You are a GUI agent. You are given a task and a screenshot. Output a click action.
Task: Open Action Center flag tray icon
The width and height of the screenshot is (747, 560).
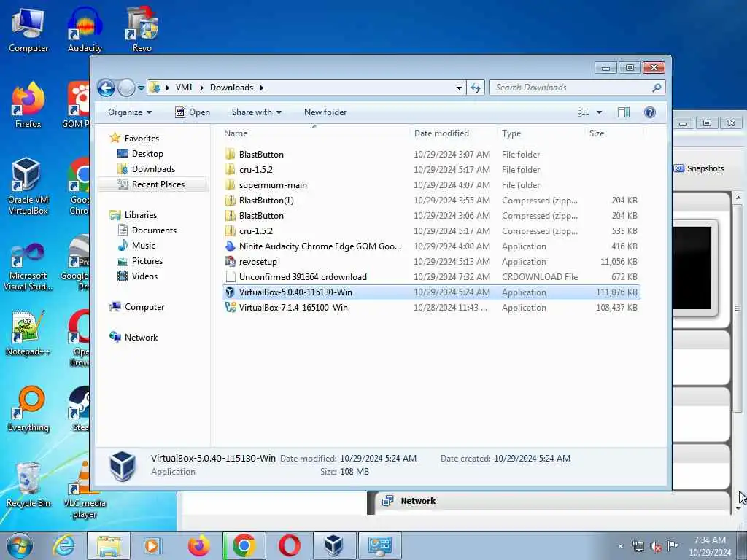673,545
